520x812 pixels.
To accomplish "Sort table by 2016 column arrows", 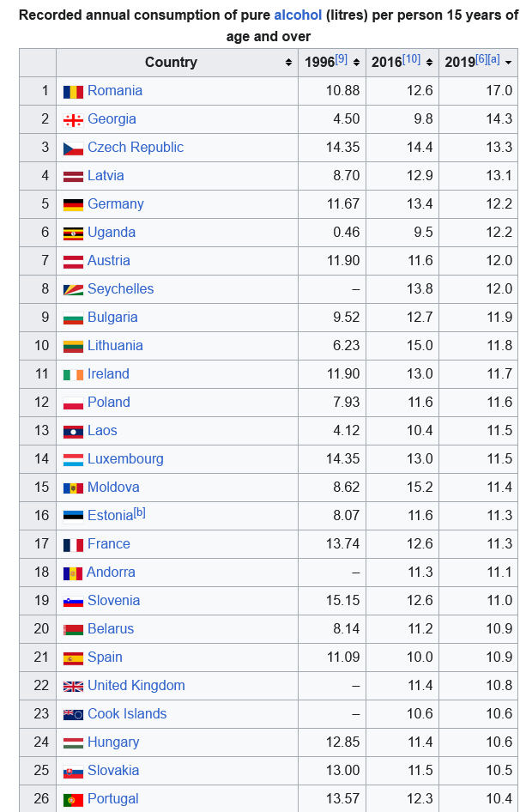I will pyautogui.click(x=429, y=63).
